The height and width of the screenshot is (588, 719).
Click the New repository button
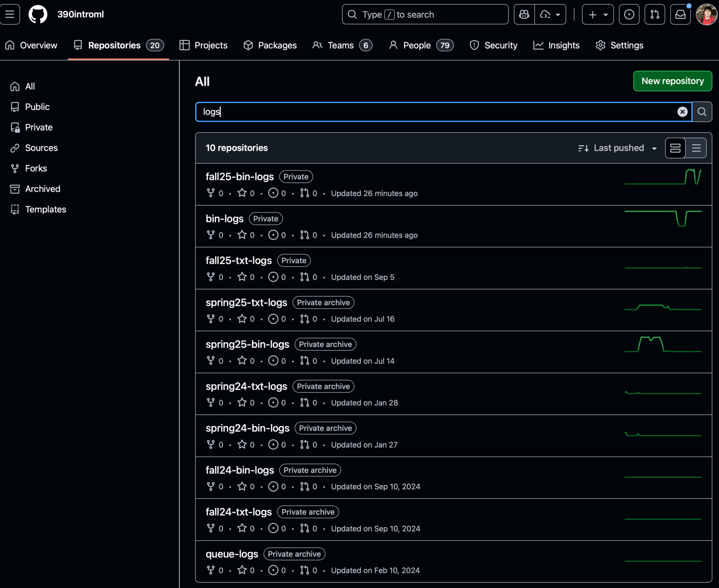(672, 81)
